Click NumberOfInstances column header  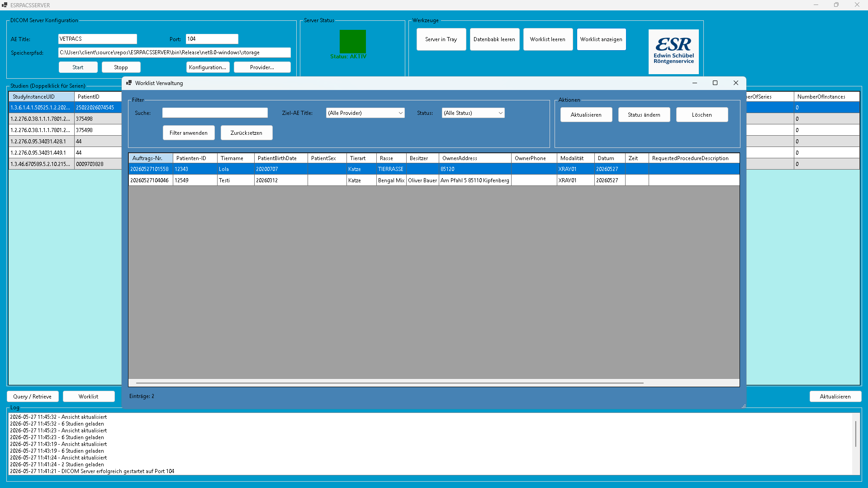[826, 97]
